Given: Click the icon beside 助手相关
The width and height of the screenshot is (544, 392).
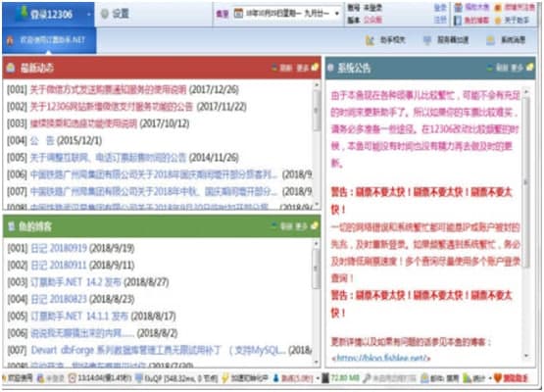Looking at the screenshot, I should (x=370, y=40).
